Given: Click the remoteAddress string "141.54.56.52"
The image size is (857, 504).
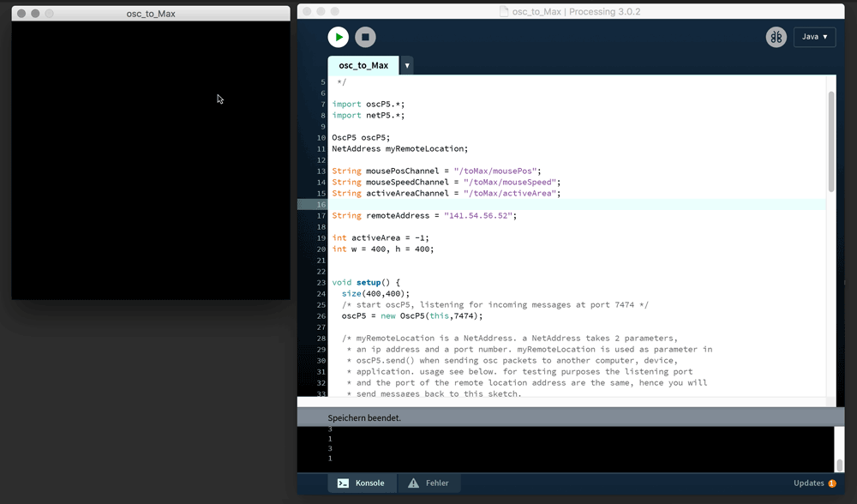Looking at the screenshot, I should coord(481,216).
